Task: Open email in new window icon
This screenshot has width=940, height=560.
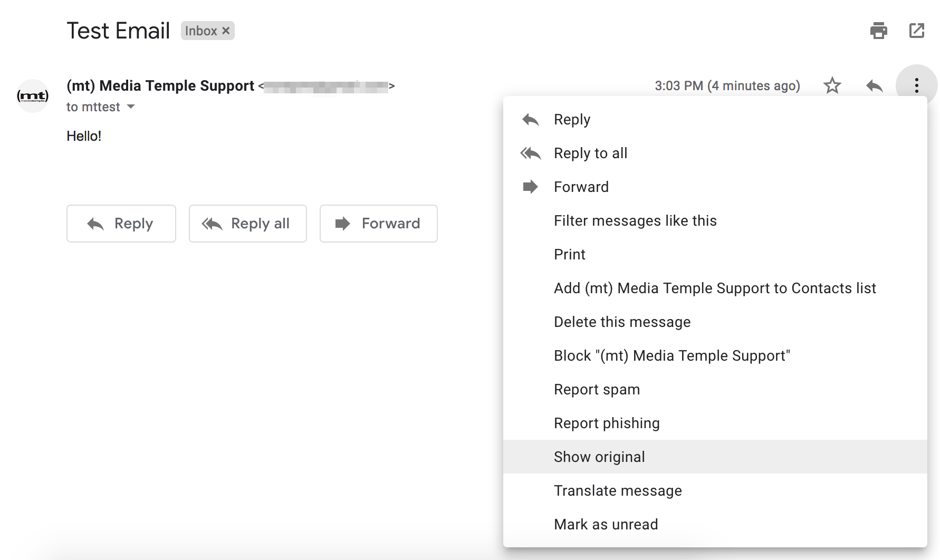Action: click(917, 31)
